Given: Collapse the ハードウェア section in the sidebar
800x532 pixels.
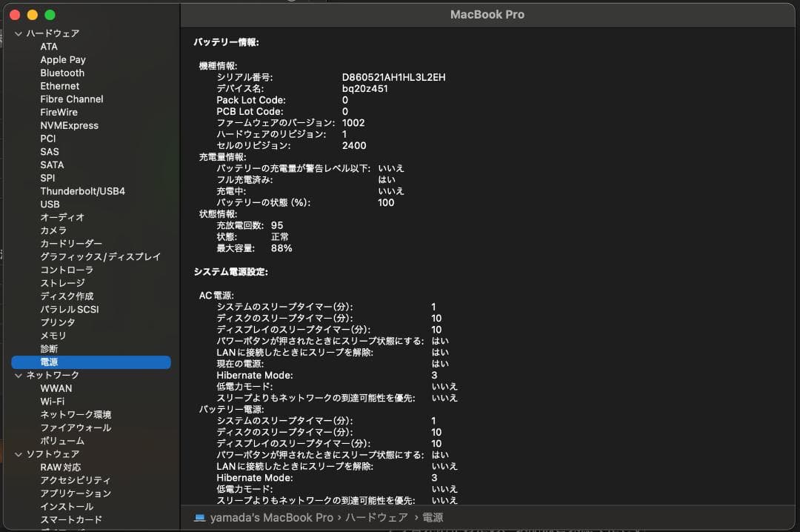Looking at the screenshot, I should coord(18,33).
